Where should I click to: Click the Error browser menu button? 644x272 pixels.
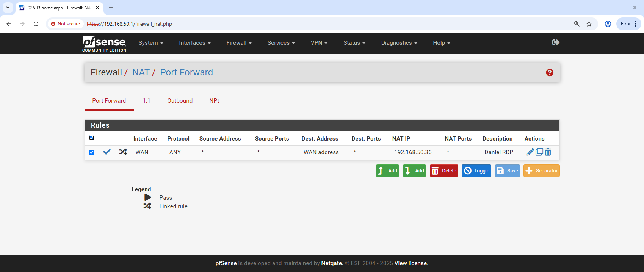pyautogui.click(x=629, y=24)
